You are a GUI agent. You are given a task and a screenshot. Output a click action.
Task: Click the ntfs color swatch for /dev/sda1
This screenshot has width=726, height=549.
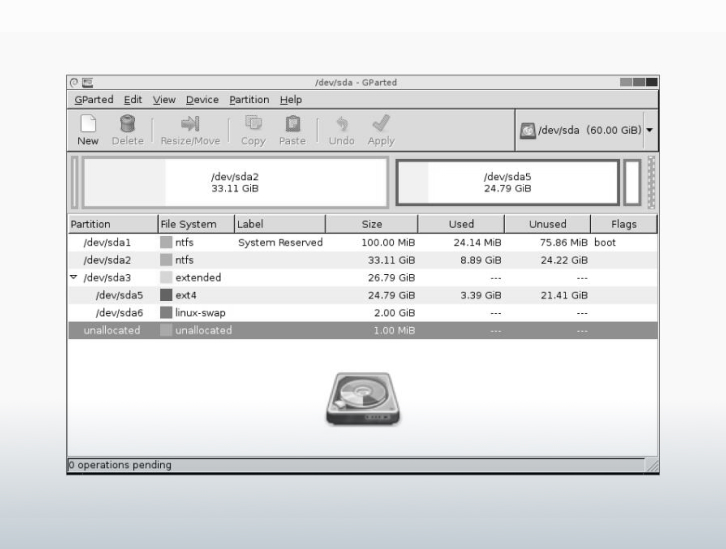[166, 242]
